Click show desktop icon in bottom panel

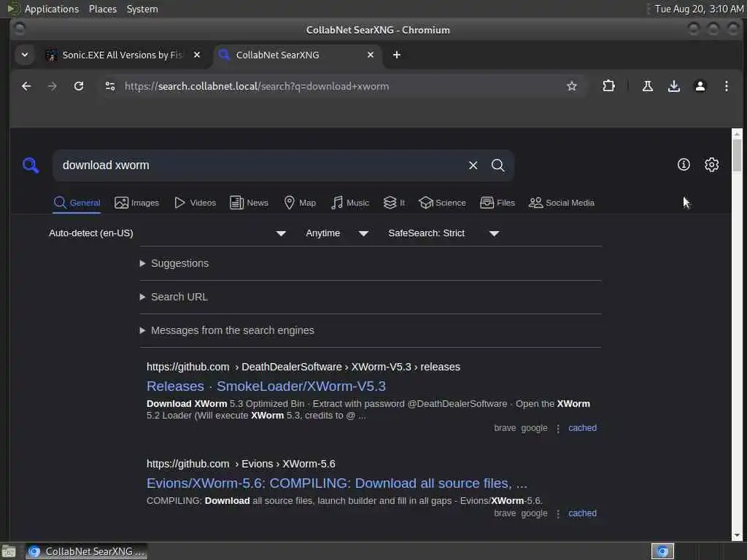point(9,551)
